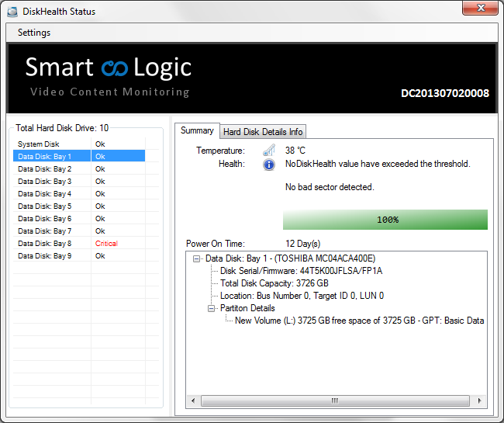
Task: Click the DiskHealth Status title bar icon
Action: (12, 12)
